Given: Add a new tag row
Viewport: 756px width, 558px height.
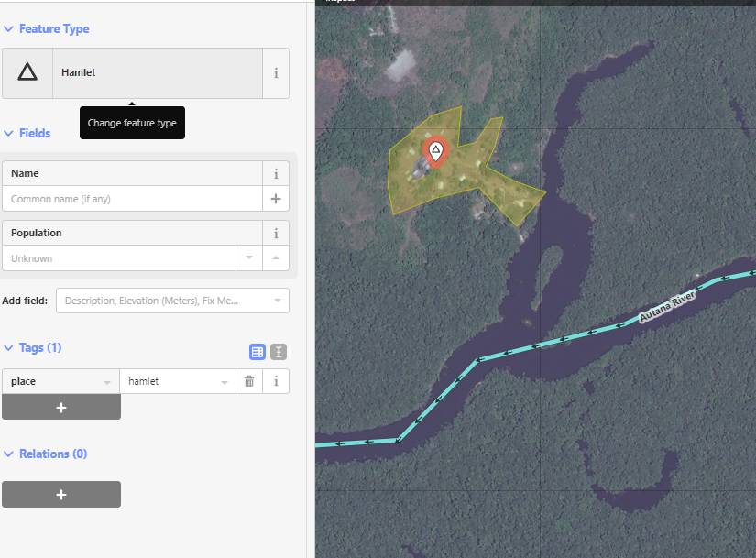Looking at the screenshot, I should pos(61,408).
